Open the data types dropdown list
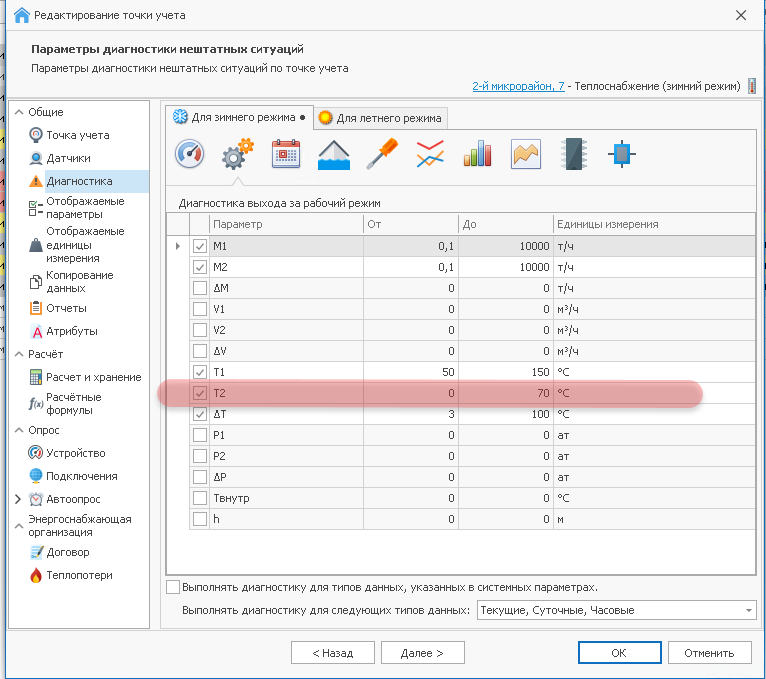Viewport: 766px width, 679px height. 748,610
